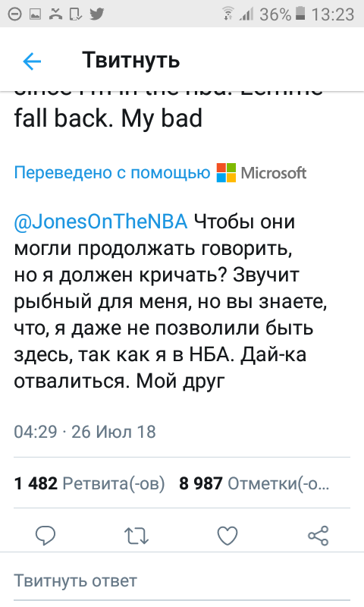364x607 pixels.
Task: Tap the 'Твитнуть ответ' reply field
Action: point(182,581)
